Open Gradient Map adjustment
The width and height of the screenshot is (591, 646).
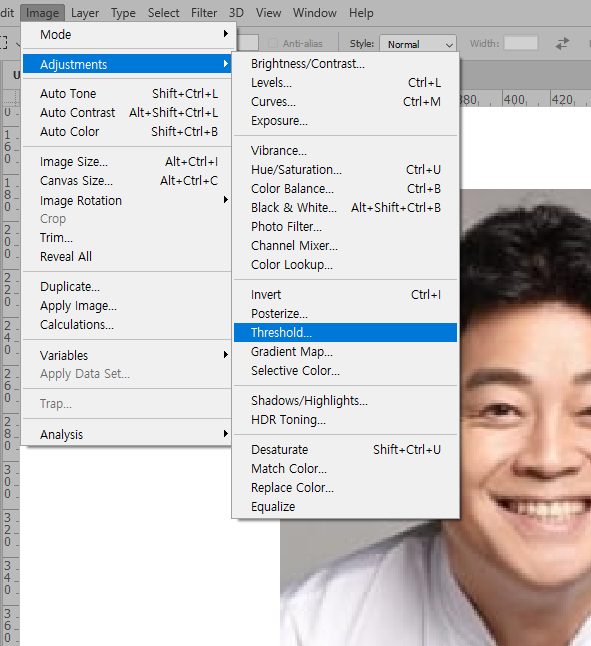pyautogui.click(x=346, y=351)
